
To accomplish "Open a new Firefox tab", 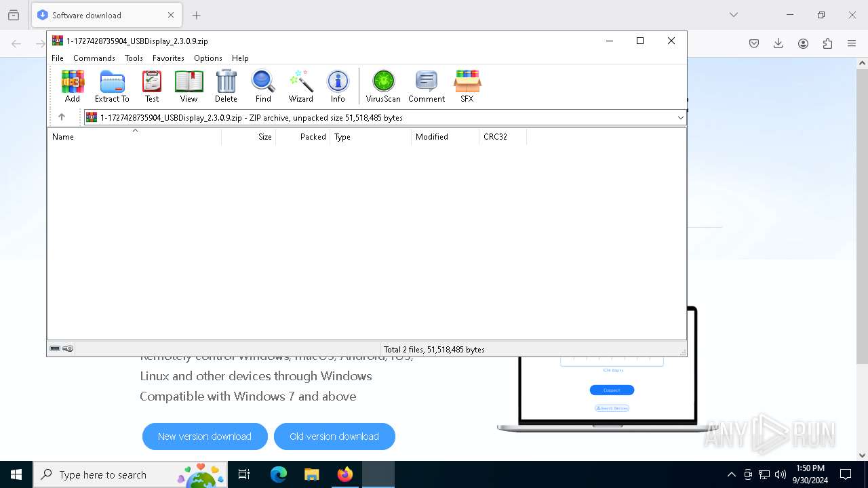I will click(x=196, y=15).
